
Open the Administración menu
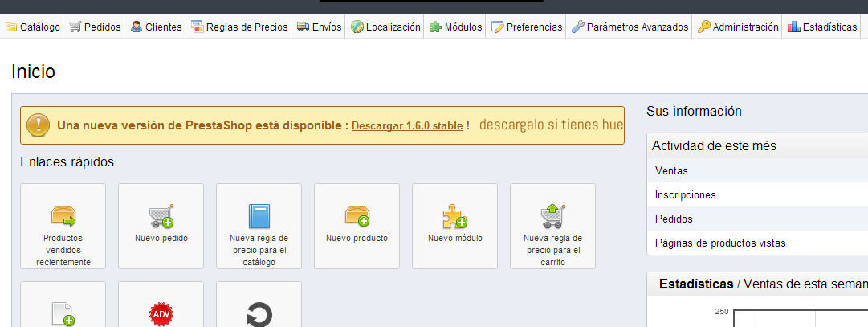tap(737, 27)
